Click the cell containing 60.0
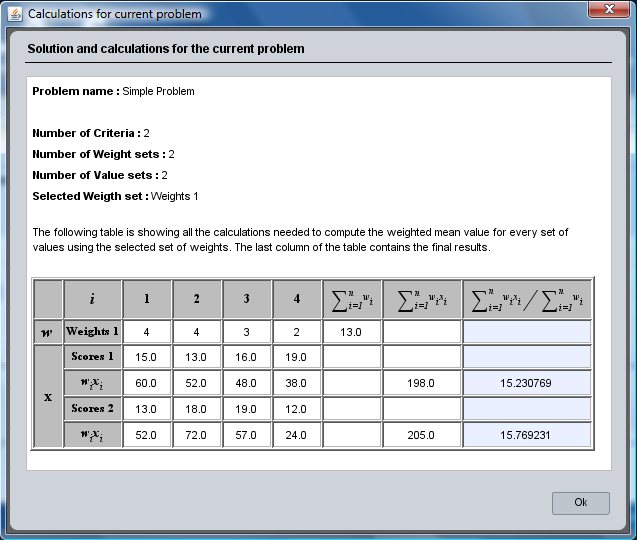 (x=147, y=383)
